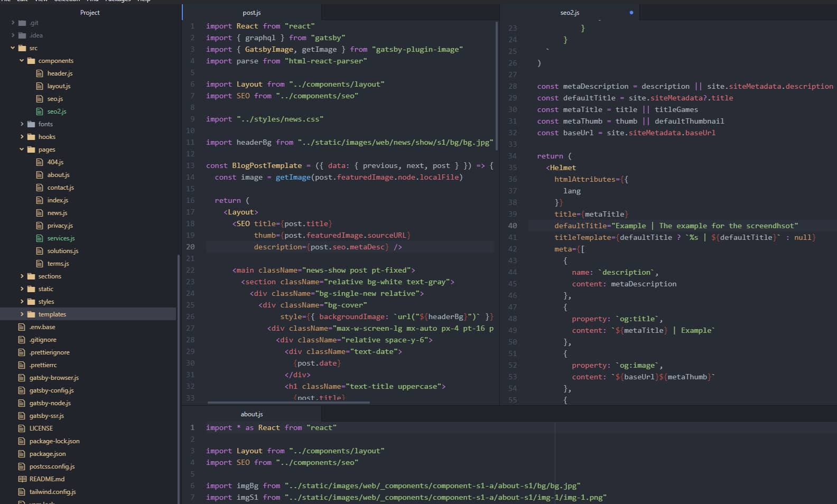This screenshot has width=837, height=504.
Task: Click the pages folder icon
Action: point(31,150)
